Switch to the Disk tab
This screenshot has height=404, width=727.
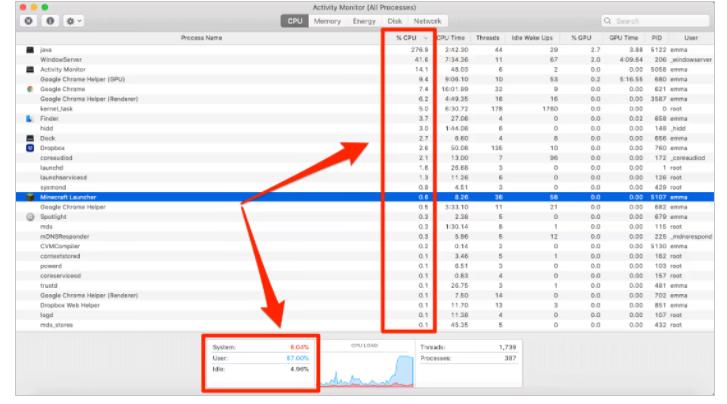coord(395,21)
